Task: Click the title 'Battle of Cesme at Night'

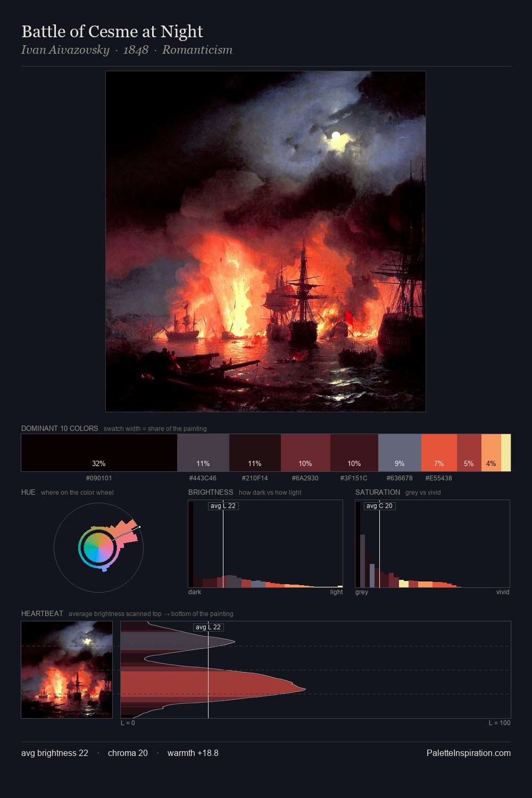Action: click(112, 31)
